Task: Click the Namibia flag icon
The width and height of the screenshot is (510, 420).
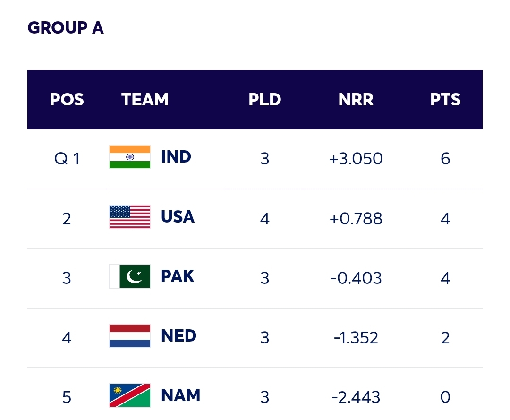Action: pyautogui.click(x=130, y=396)
